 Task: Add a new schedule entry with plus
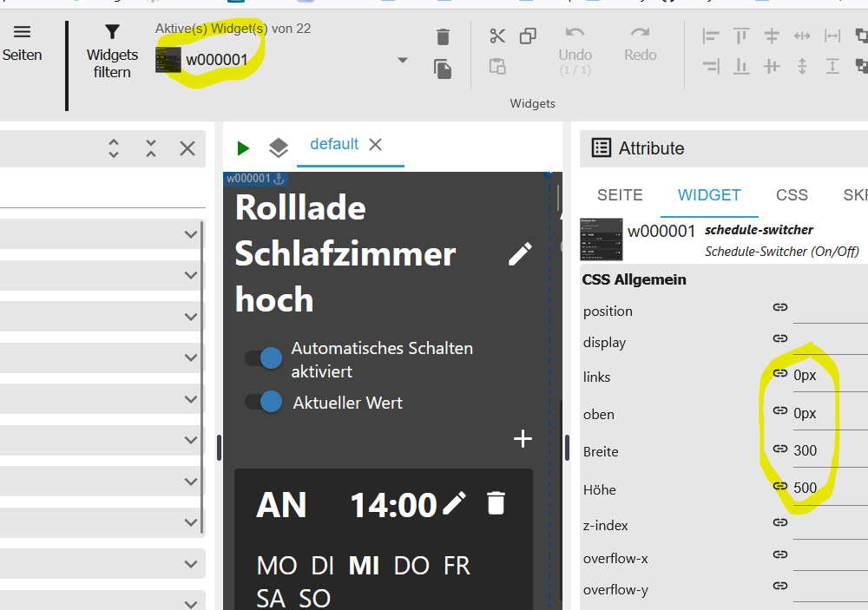(523, 439)
